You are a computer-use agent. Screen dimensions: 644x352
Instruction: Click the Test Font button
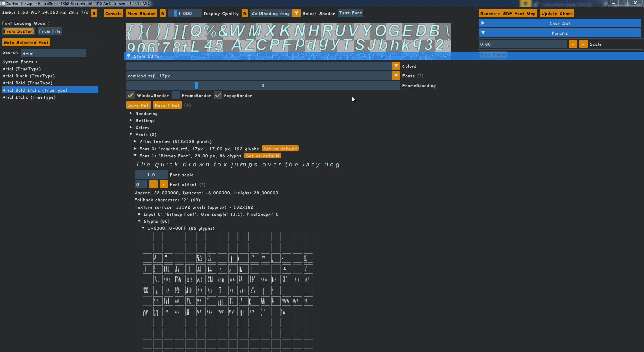(351, 13)
